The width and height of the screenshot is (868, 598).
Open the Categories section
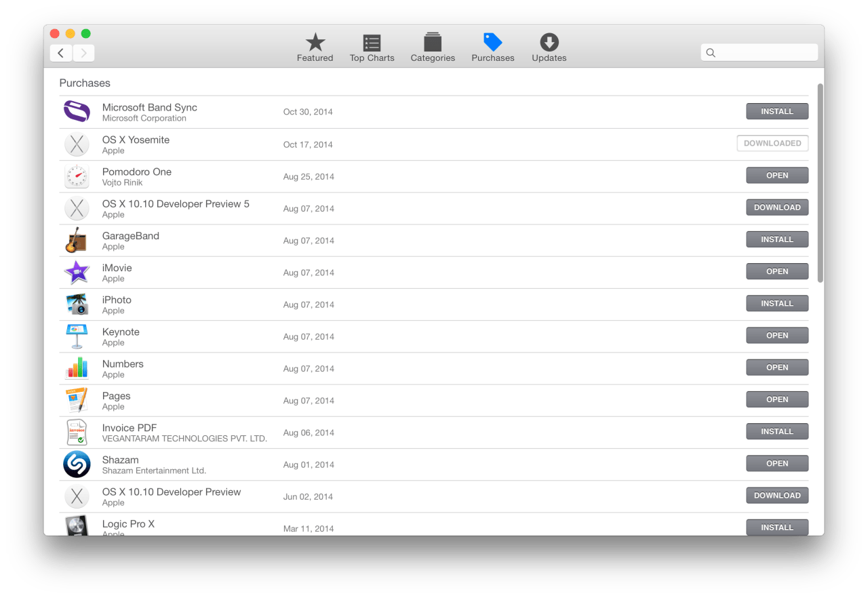click(432, 46)
